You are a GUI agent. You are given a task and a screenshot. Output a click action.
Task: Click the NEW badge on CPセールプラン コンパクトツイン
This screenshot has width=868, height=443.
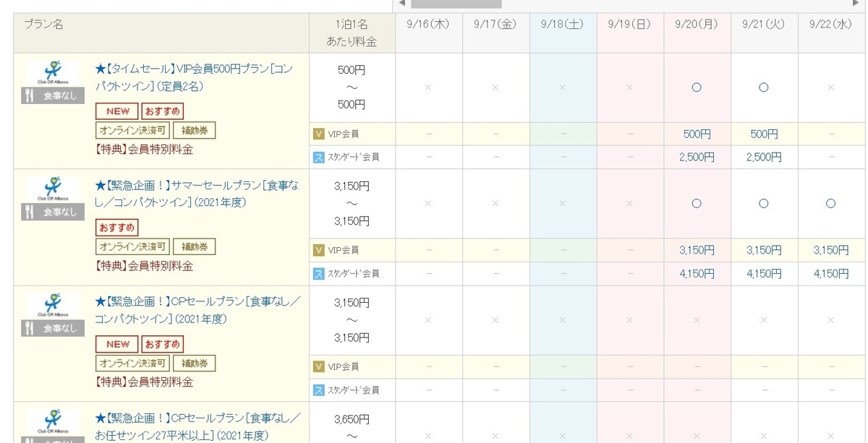(117, 344)
